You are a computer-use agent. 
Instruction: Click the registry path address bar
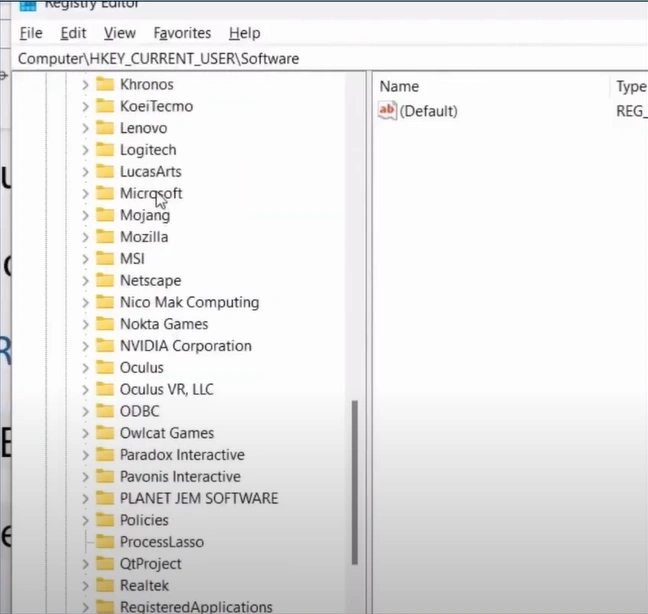click(331, 59)
